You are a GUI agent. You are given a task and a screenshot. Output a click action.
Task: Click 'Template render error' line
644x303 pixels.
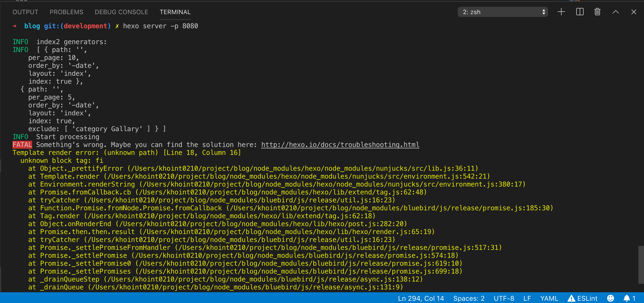click(127, 153)
